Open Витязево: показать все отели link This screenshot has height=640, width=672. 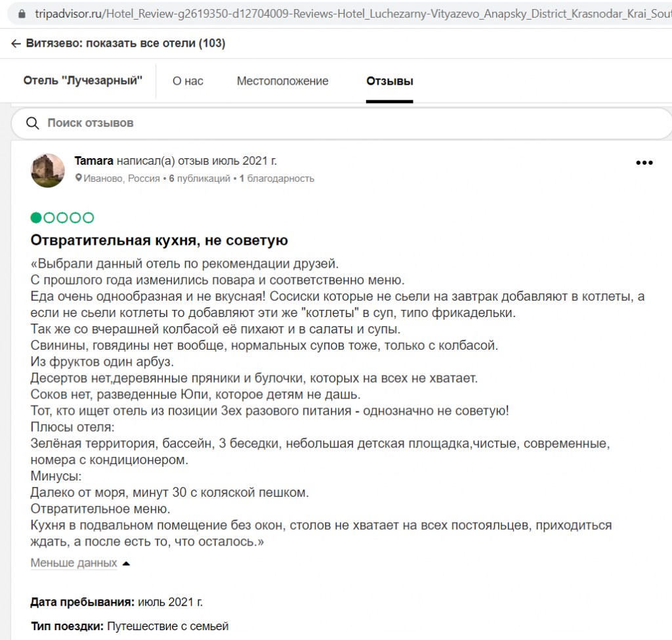(x=125, y=44)
